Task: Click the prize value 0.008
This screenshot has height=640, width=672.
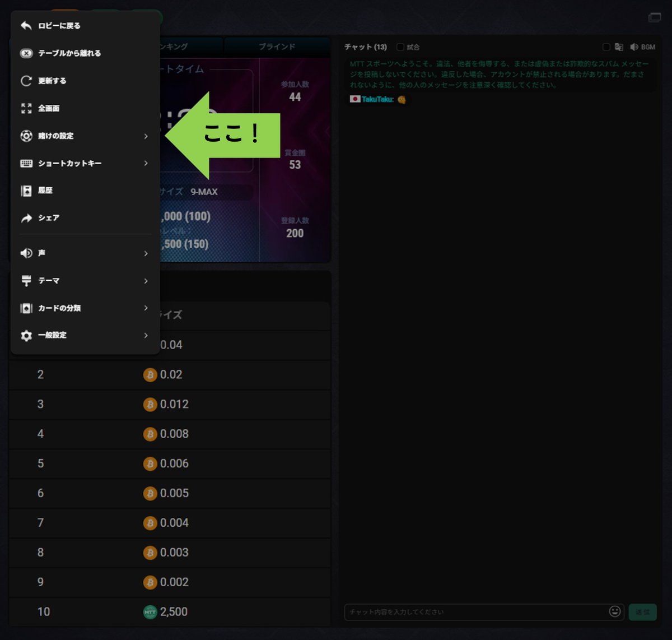Action: point(174,434)
